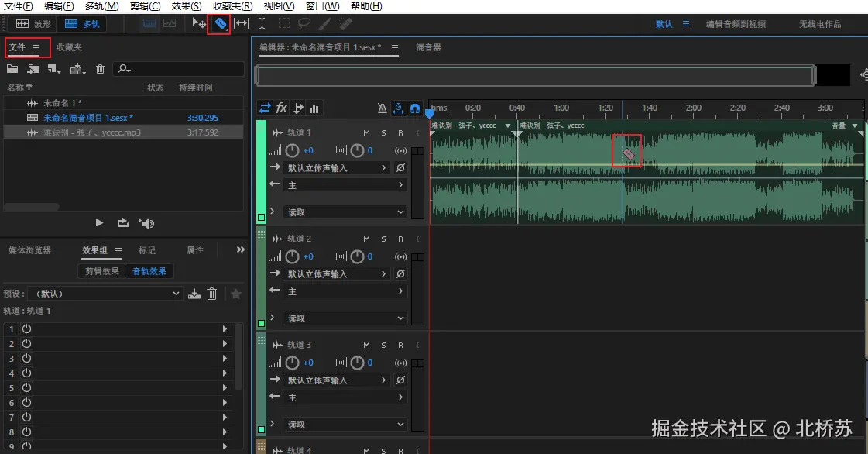Toggle loop playback in Files panel
The image size is (868, 454).
123,222
